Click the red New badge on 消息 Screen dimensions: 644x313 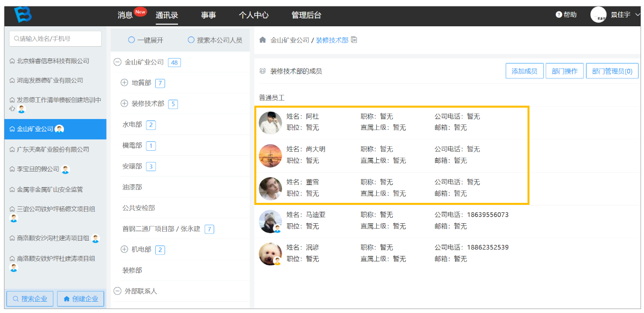tap(140, 12)
